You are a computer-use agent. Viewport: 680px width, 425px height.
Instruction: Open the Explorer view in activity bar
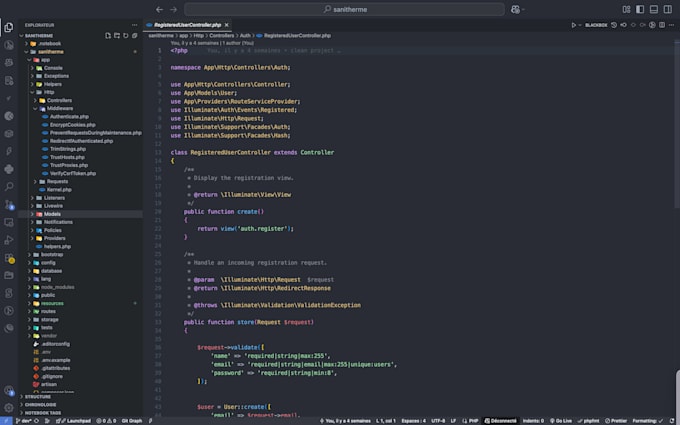pyautogui.click(x=9, y=27)
